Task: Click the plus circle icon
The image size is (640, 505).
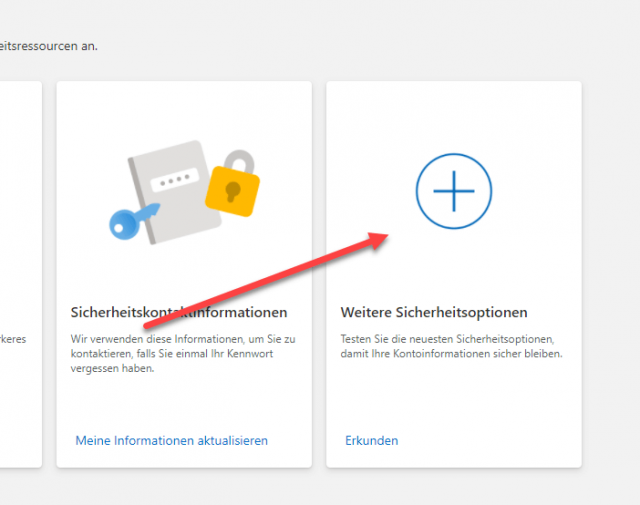Action: [x=454, y=191]
